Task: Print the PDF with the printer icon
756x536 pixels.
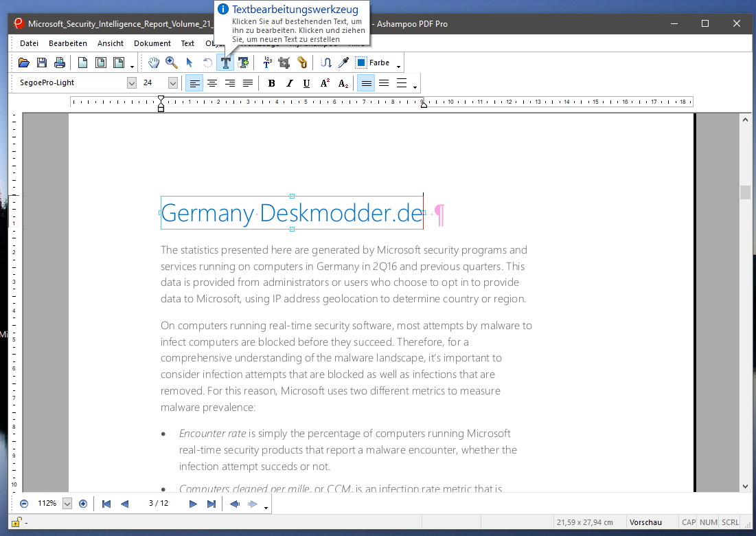Action: (59, 63)
